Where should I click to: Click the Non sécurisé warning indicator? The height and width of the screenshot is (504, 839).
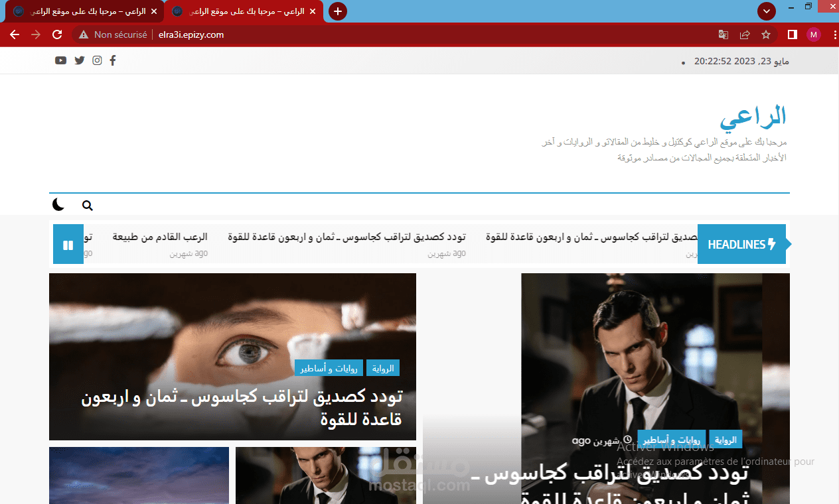click(x=113, y=34)
